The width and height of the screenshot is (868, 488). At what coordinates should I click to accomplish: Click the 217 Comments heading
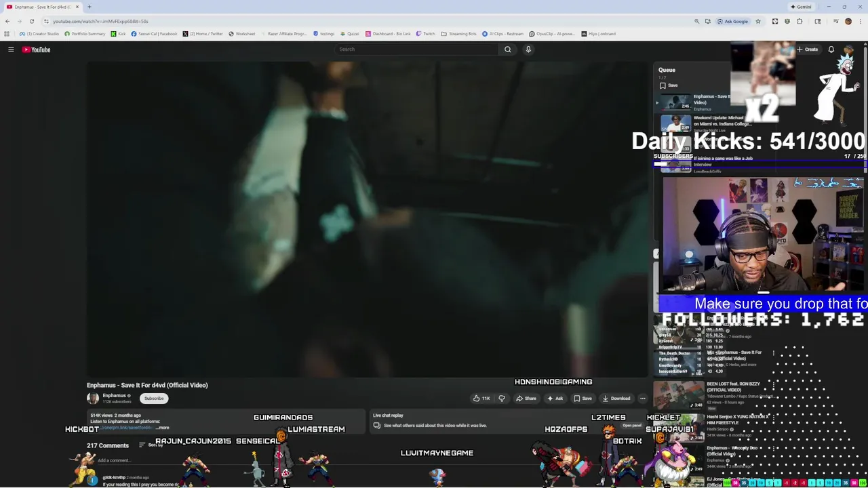point(108,445)
